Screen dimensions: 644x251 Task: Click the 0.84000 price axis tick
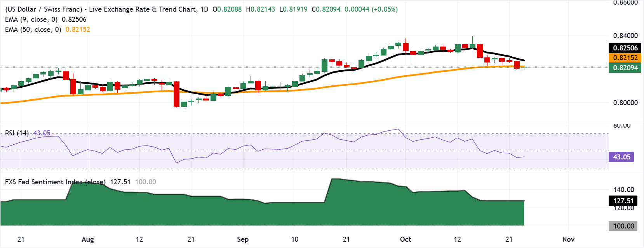[x=625, y=36]
